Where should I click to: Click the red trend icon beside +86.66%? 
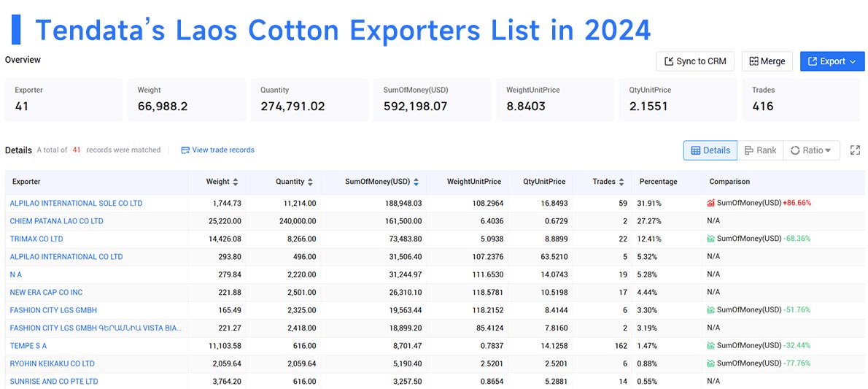[x=711, y=204]
